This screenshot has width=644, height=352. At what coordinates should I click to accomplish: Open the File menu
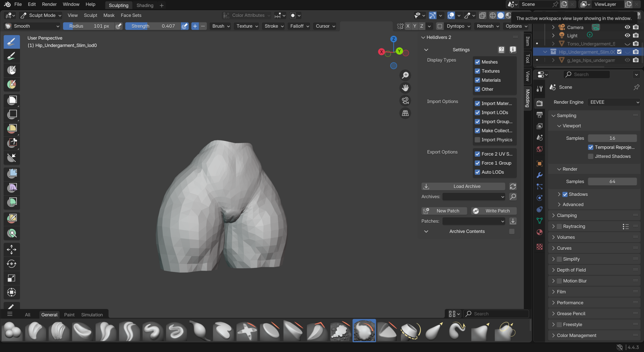coord(18,4)
